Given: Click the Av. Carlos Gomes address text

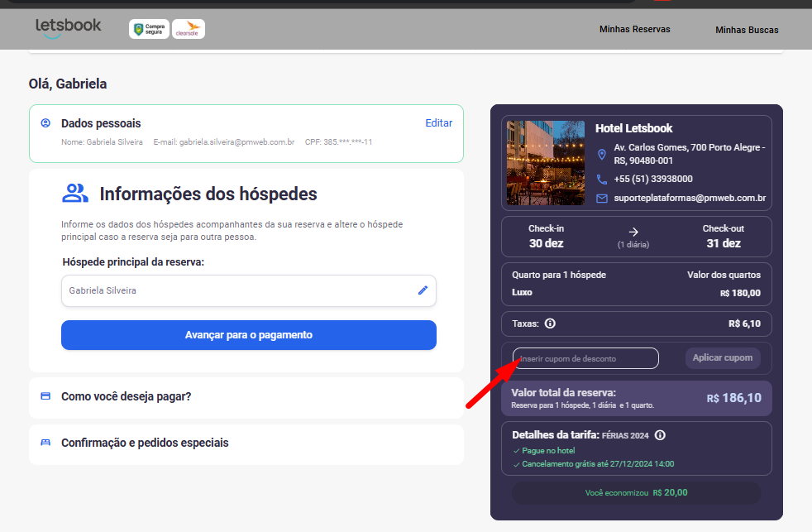Looking at the screenshot, I should point(690,154).
